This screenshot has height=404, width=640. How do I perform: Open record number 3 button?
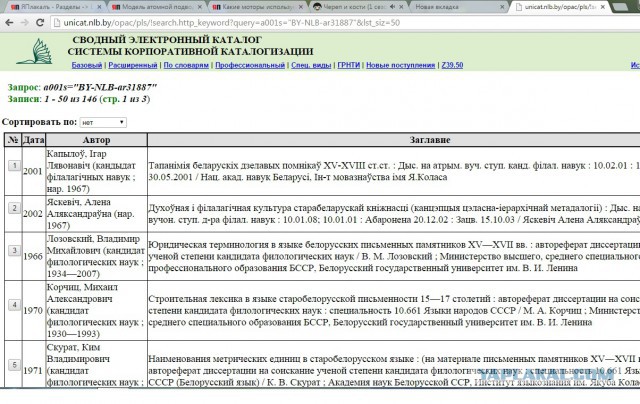tap(14, 251)
